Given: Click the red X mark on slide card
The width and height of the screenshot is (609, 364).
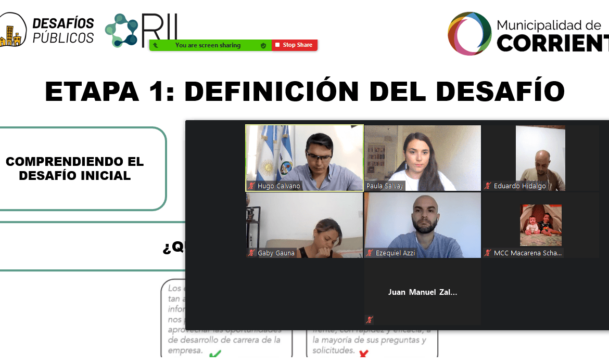Looking at the screenshot, I should [x=363, y=355].
